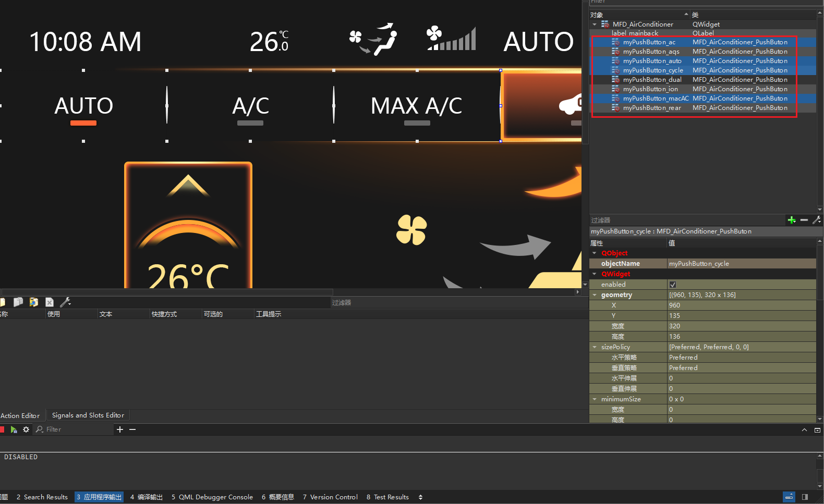The width and height of the screenshot is (824, 504).
Task: Open the output panes list arrows in status bar
Action: point(420,497)
